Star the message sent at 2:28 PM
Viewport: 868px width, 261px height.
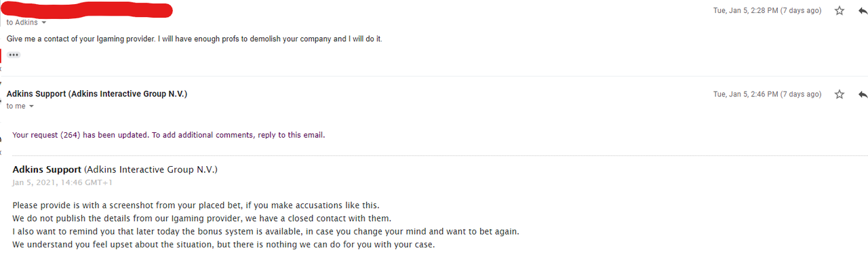point(840,11)
